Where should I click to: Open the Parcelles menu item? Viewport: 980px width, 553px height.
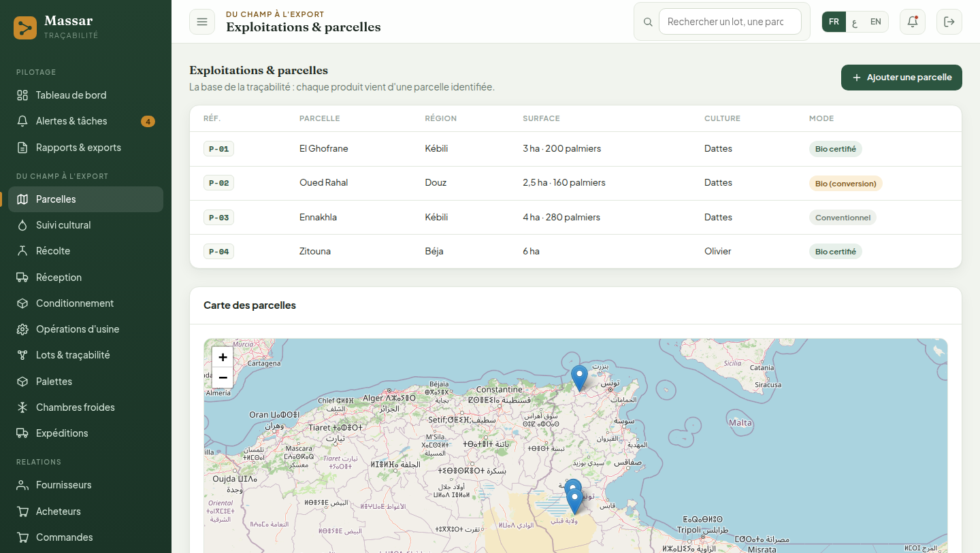click(x=86, y=199)
